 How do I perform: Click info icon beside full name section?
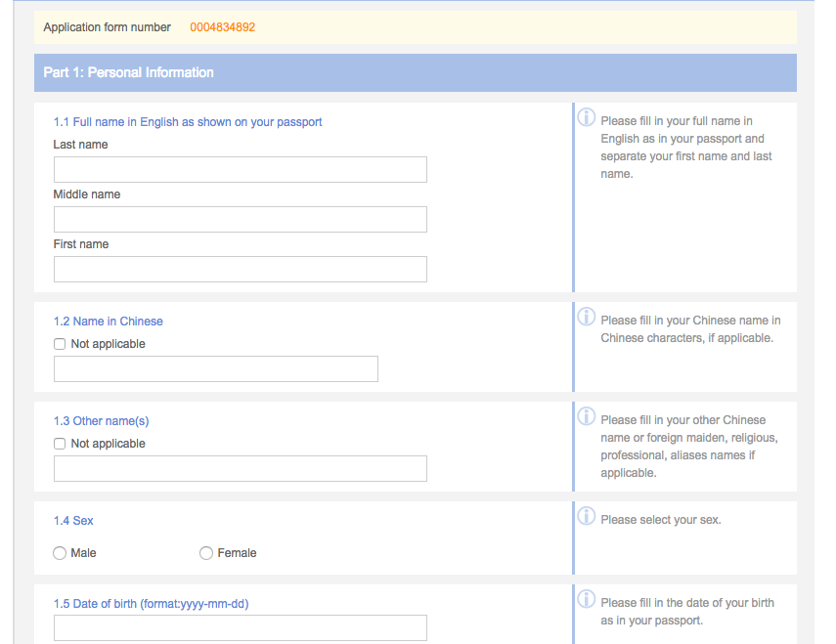pos(587,117)
